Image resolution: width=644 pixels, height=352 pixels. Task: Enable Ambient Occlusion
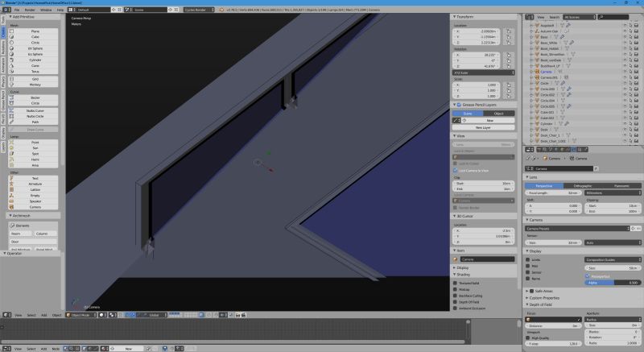tap(455, 308)
